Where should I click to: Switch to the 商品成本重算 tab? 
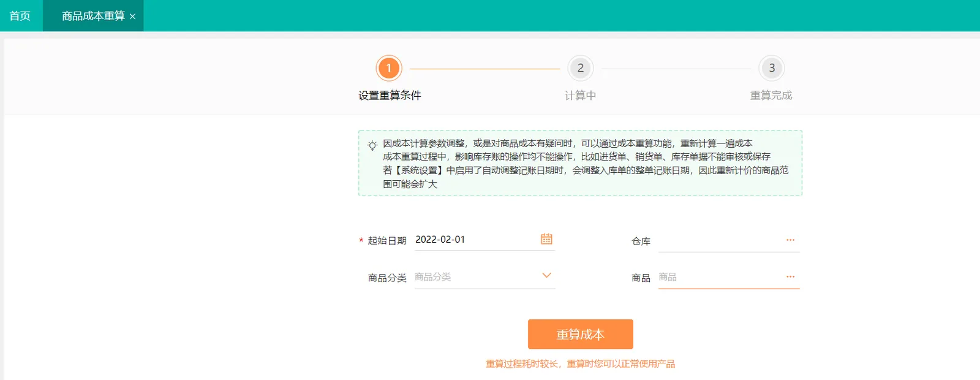click(93, 16)
